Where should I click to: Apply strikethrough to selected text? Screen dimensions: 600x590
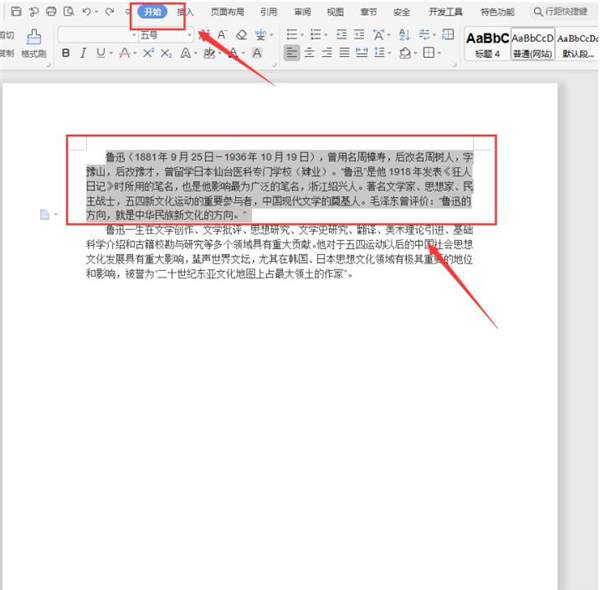[124, 53]
